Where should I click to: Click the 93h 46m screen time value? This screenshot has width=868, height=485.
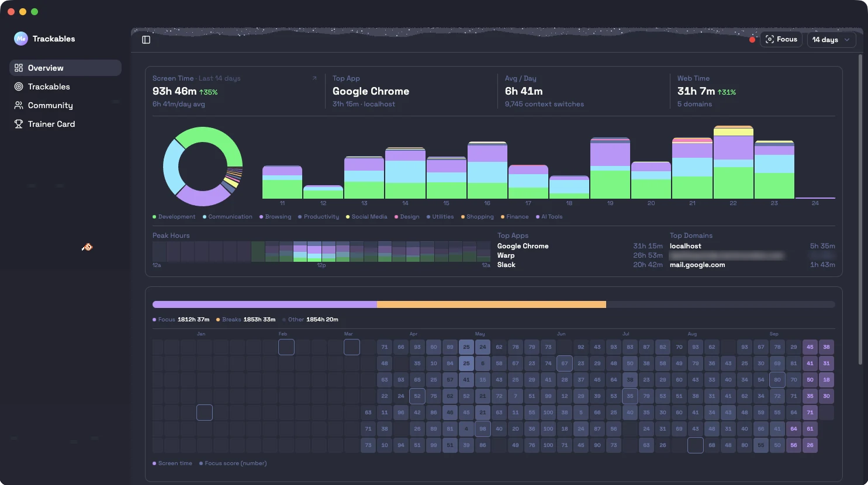[174, 91]
